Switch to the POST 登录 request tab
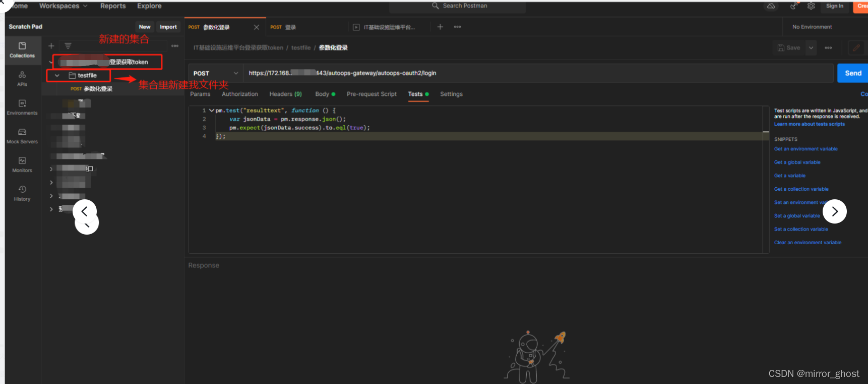The width and height of the screenshot is (868, 384). (307, 27)
